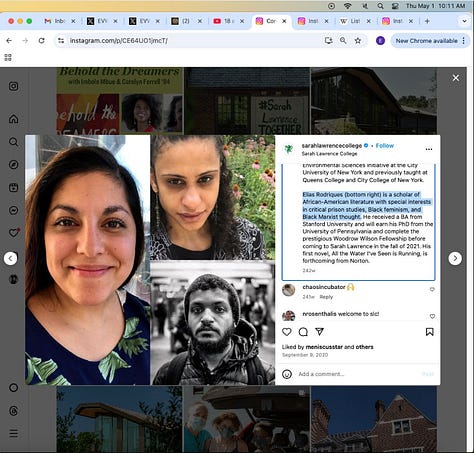Click the address bar URL
Image resolution: width=474 pixels, height=453 pixels.
[x=119, y=40]
